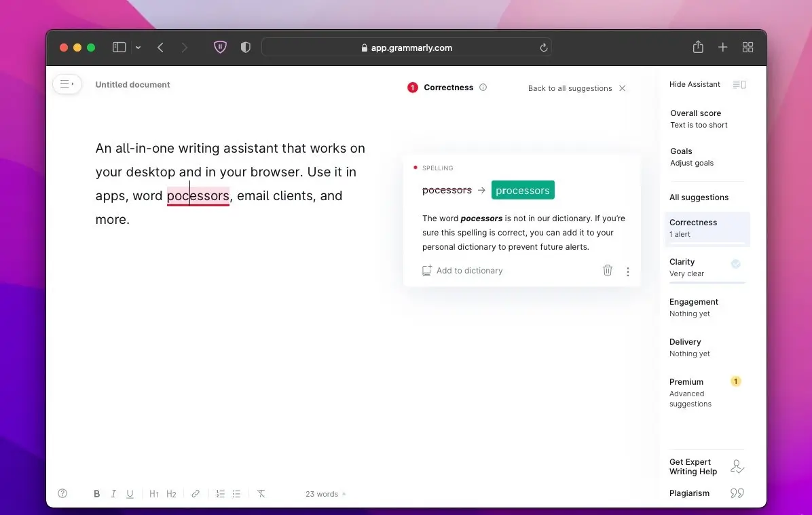The image size is (812, 515).
Task: Edit the Untitled document title
Action: coord(132,84)
